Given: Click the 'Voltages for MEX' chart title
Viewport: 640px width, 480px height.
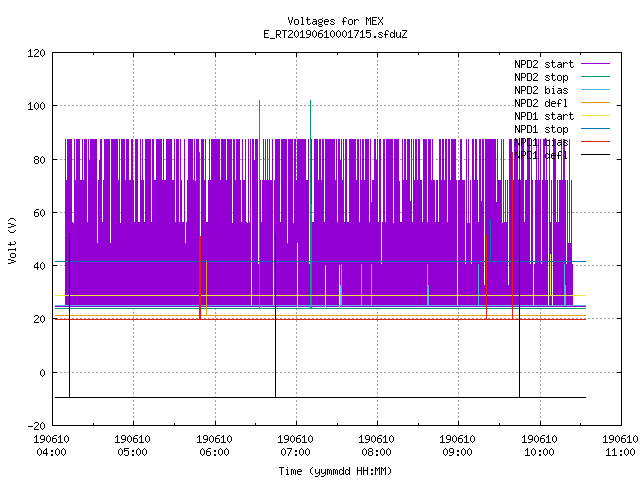Looking at the screenshot, I should coord(335,21).
